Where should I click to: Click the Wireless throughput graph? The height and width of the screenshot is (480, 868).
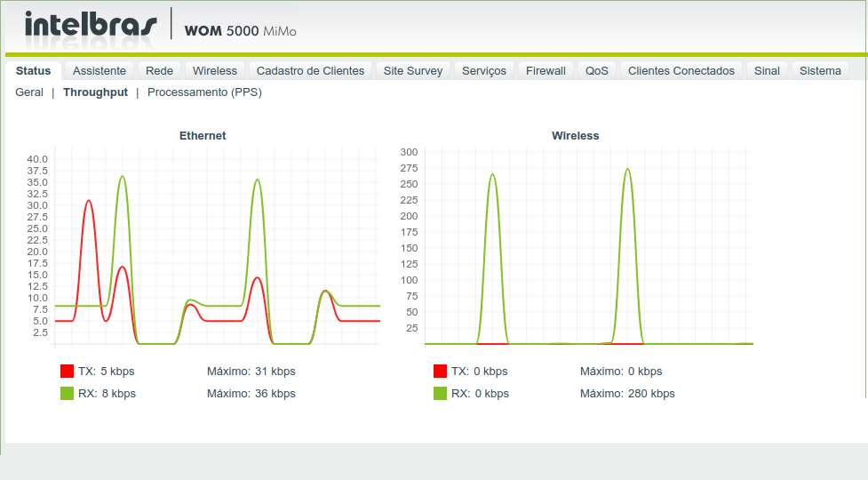coord(589,246)
